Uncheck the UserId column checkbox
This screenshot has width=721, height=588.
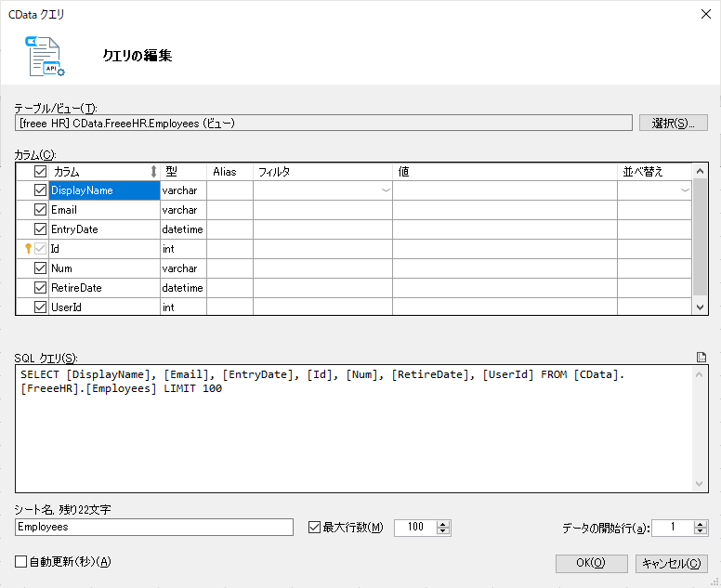pyautogui.click(x=41, y=307)
